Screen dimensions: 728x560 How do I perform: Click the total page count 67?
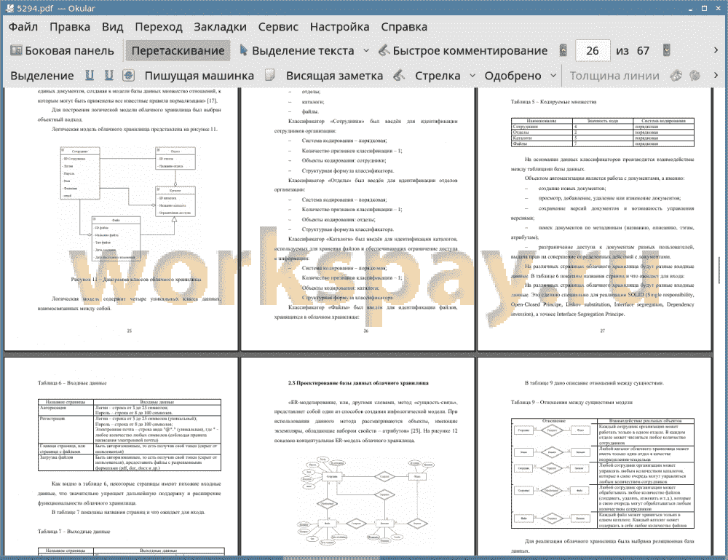pyautogui.click(x=643, y=51)
